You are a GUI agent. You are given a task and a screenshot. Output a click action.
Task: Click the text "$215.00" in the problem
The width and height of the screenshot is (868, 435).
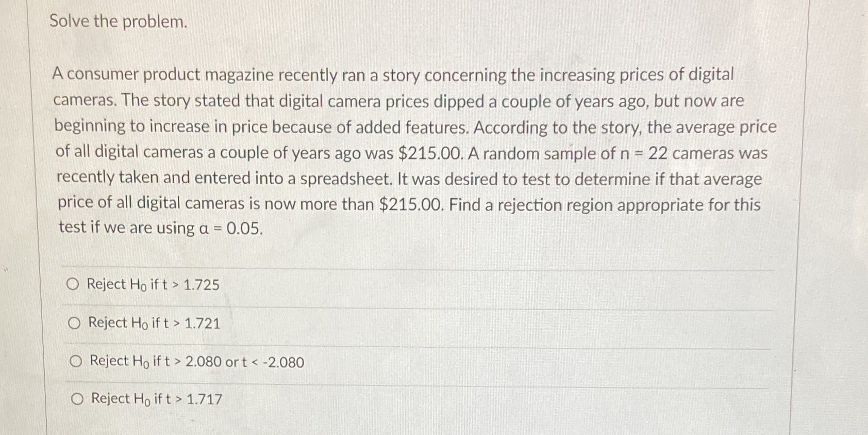[x=430, y=152]
